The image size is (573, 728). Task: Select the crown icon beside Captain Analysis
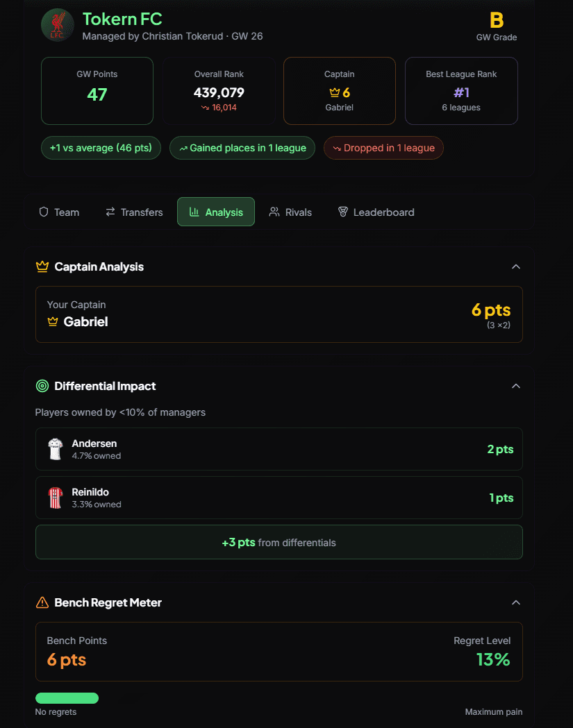coord(42,266)
